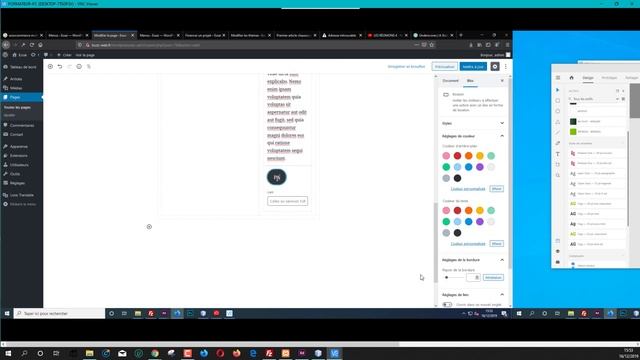Click the browser home icon

coord(40,45)
